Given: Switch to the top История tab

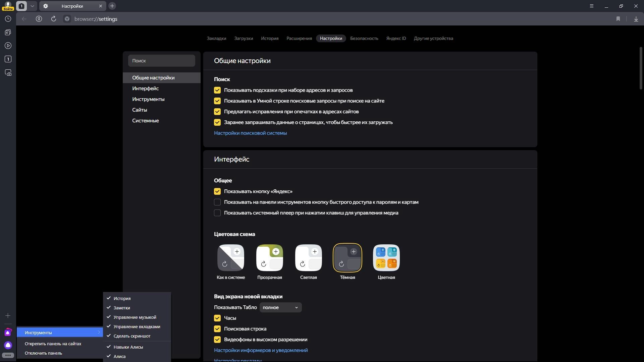Looking at the screenshot, I should click(x=270, y=38).
